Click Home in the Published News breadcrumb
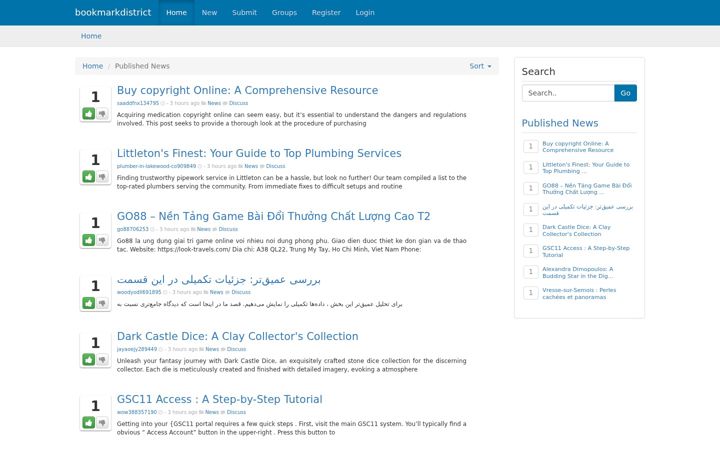 tap(93, 66)
